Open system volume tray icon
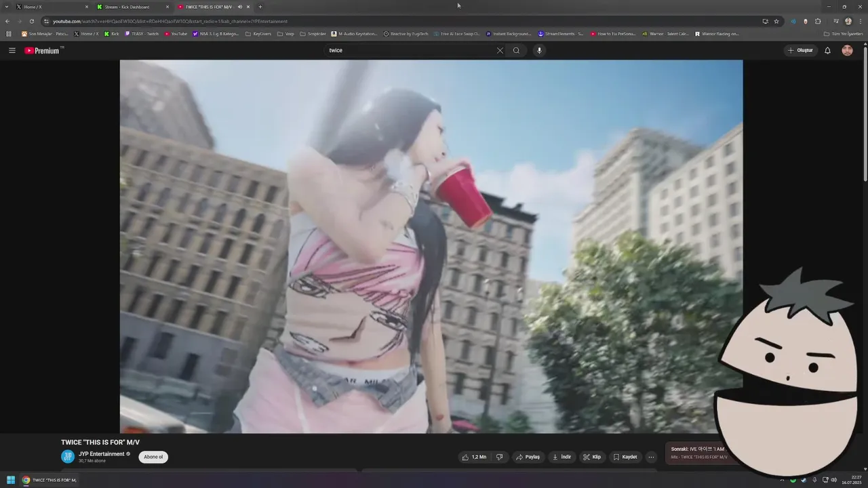 click(833, 480)
